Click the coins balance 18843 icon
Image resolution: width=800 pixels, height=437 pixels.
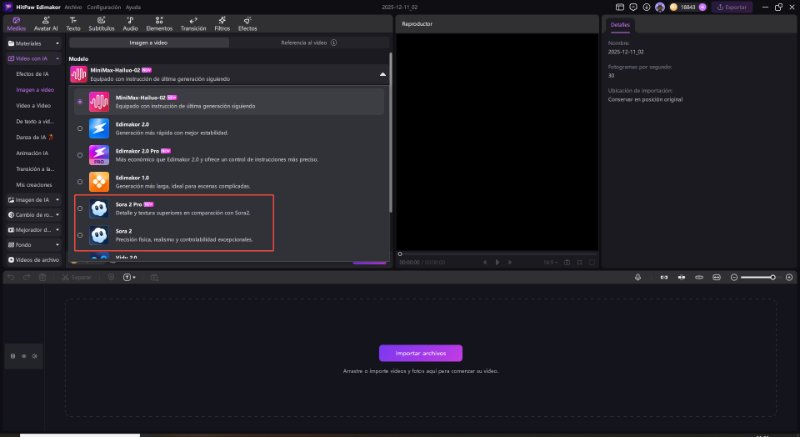[673, 7]
